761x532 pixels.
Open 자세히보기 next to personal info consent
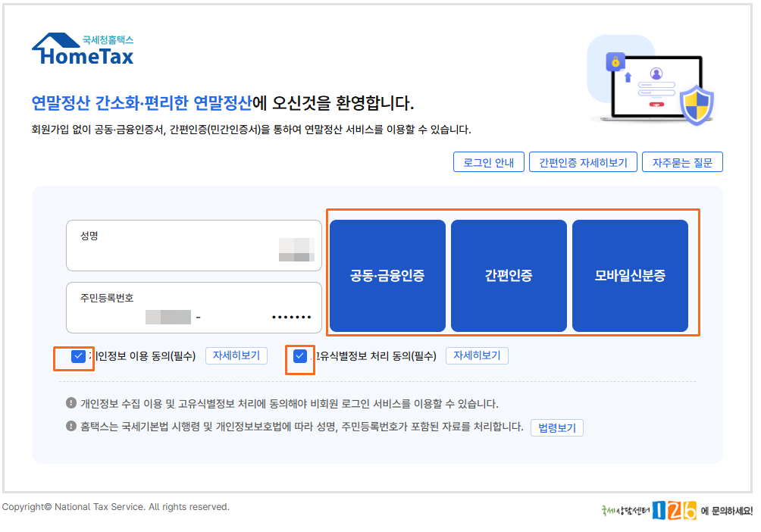236,355
